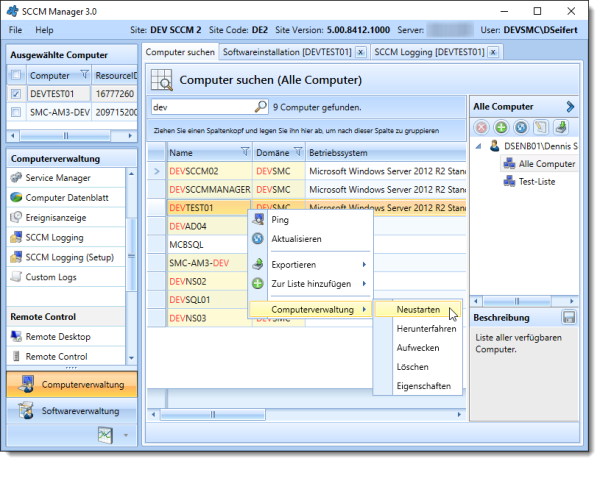This screenshot has height=481, width=600.
Task: Click the search magnifier icon in search box
Action: click(x=261, y=107)
